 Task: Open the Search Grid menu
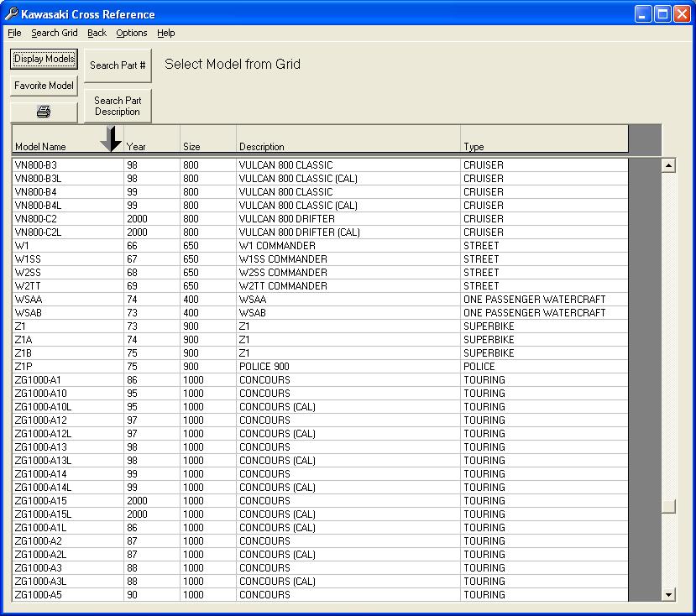(55, 33)
